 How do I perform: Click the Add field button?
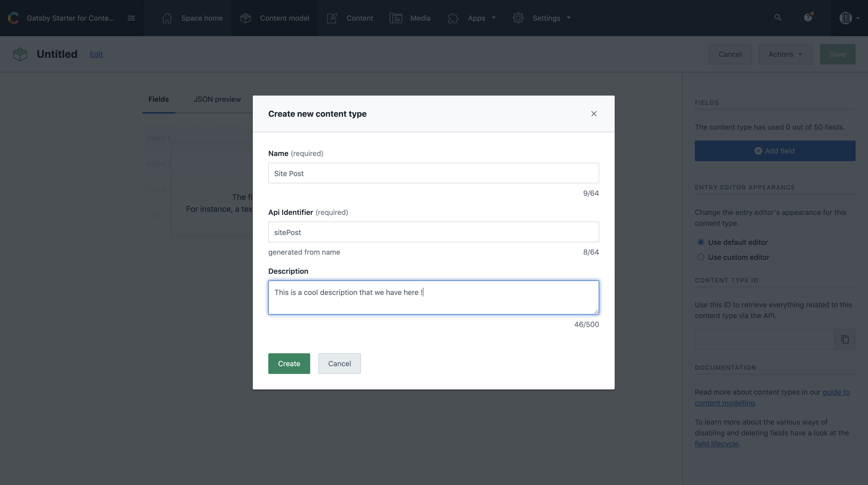click(775, 151)
